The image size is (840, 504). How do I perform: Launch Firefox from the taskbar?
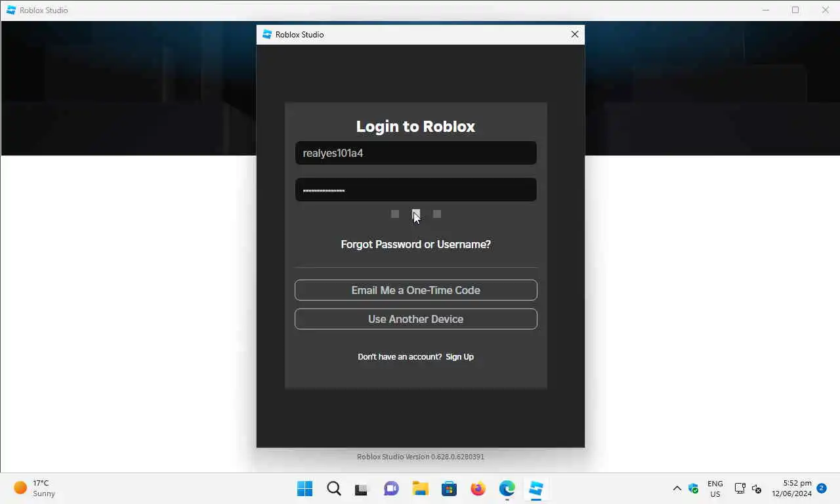(x=478, y=489)
